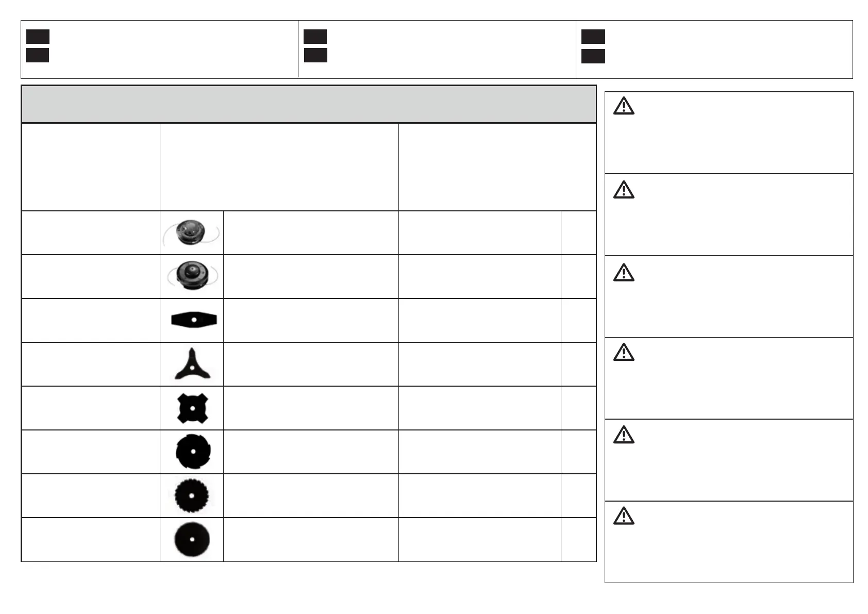Click the fourth warning triangle from top
868x614 pixels.
pos(624,352)
